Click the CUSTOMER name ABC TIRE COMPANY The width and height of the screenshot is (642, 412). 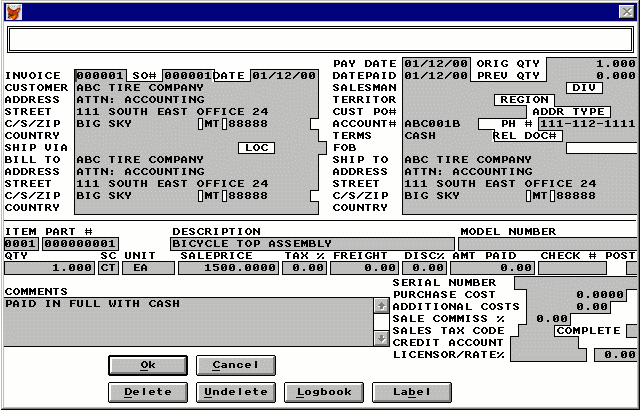(x=140, y=88)
